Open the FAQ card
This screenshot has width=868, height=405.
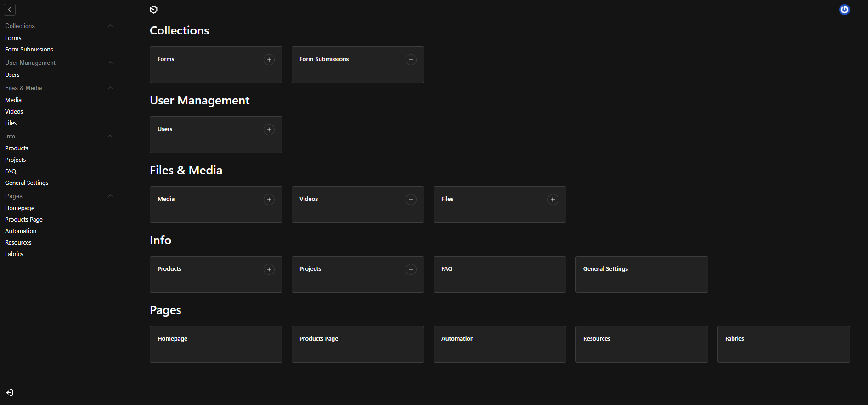point(500,274)
